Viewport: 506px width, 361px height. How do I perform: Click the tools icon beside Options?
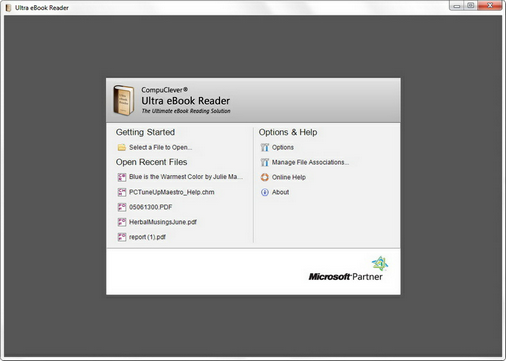pos(265,147)
